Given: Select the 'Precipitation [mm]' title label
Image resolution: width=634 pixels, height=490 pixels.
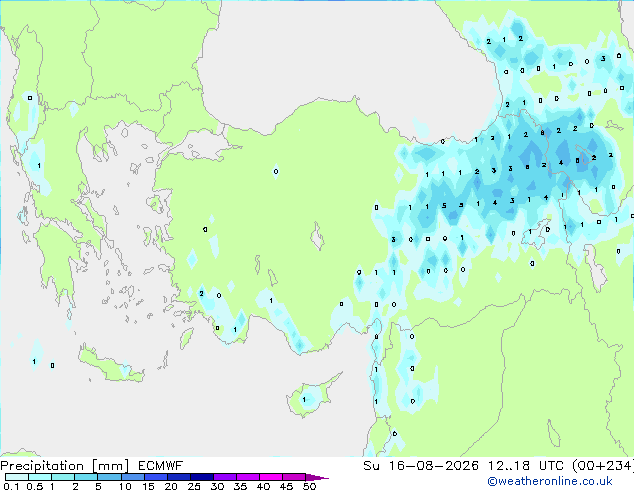Looking at the screenshot, I should click(65, 466).
